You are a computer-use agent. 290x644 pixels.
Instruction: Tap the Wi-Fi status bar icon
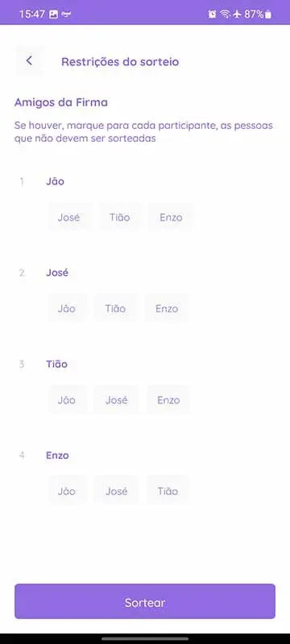(225, 14)
